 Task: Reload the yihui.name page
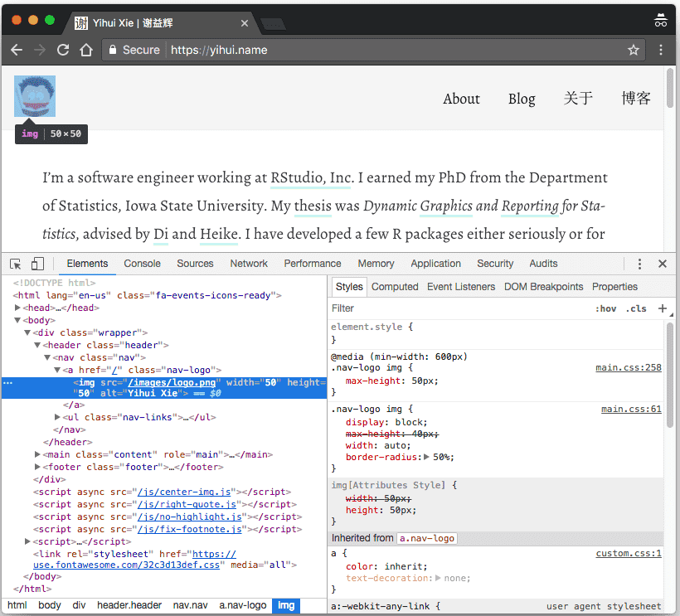(x=62, y=50)
